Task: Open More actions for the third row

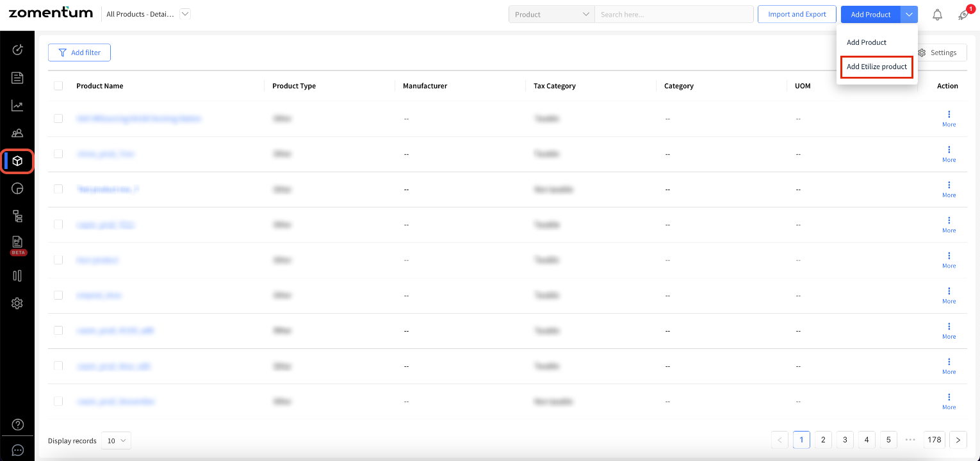Action: coord(949,189)
